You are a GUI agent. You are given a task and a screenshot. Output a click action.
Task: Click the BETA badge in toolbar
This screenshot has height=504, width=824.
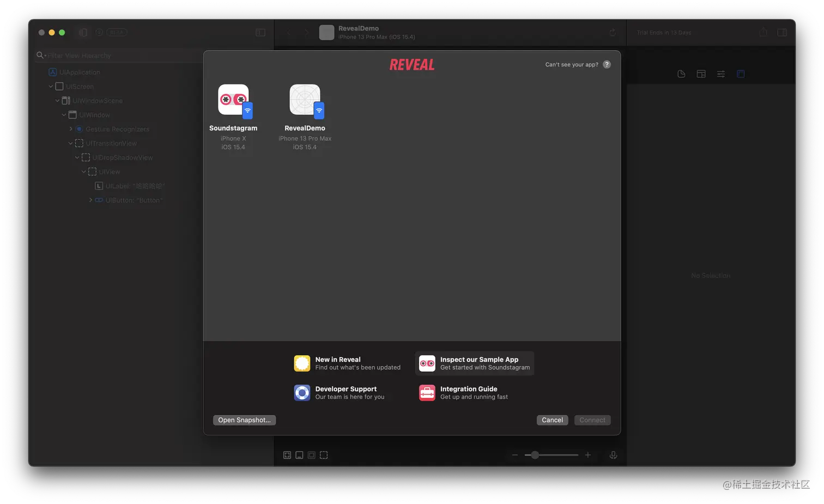tap(117, 32)
